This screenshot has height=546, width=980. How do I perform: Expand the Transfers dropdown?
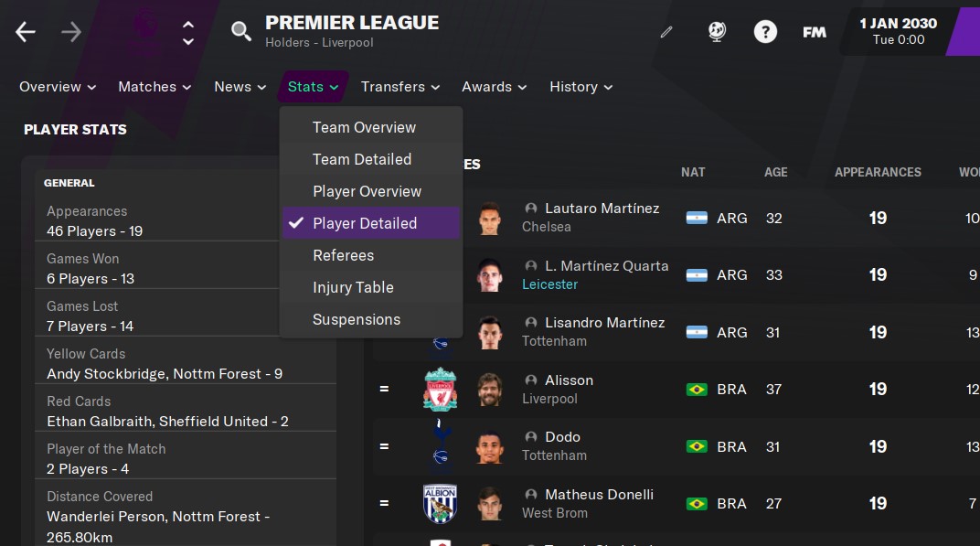(400, 86)
